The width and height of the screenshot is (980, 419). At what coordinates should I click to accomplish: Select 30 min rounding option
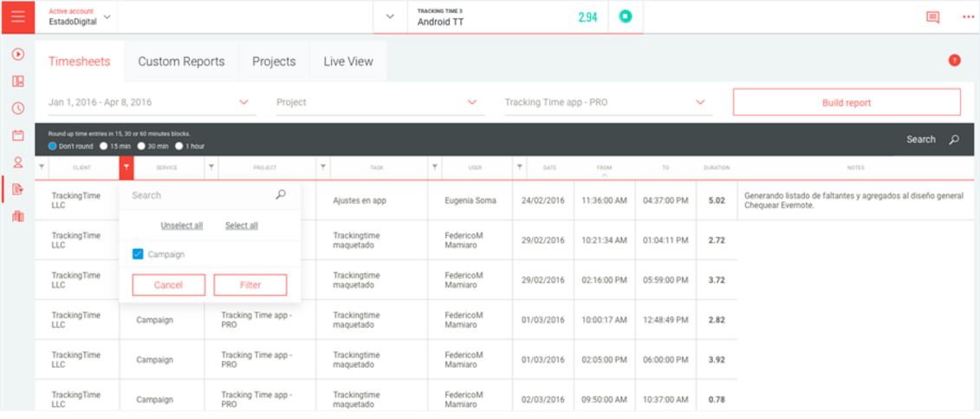point(141,147)
